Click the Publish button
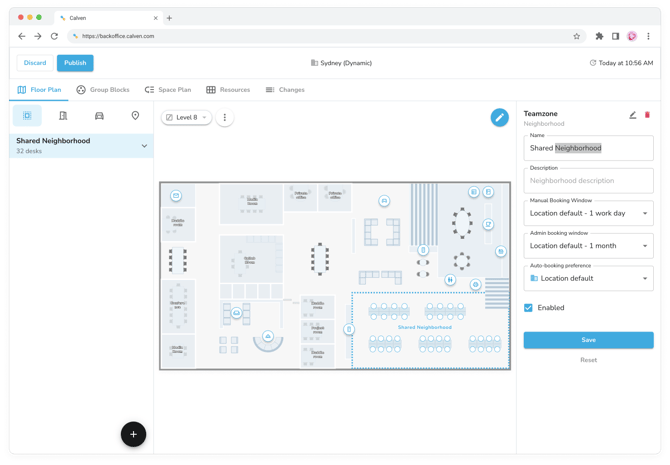The height and width of the screenshot is (465, 670). pos(75,63)
